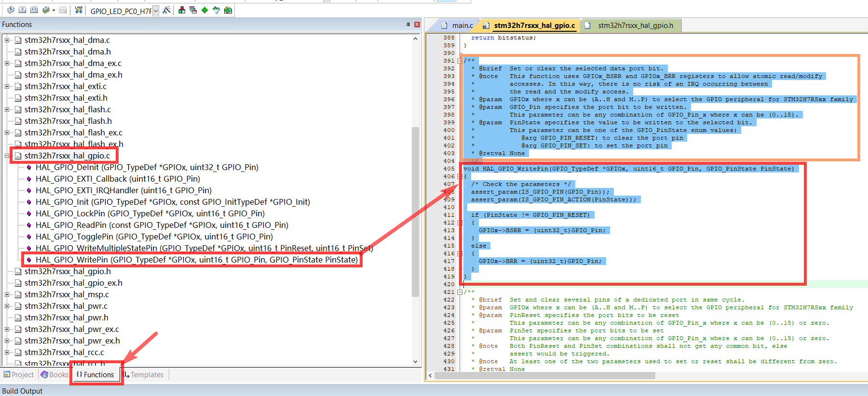Launch the Pack Installer icon
Screen dimensions: 868x396
pyautogui.click(x=228, y=10)
